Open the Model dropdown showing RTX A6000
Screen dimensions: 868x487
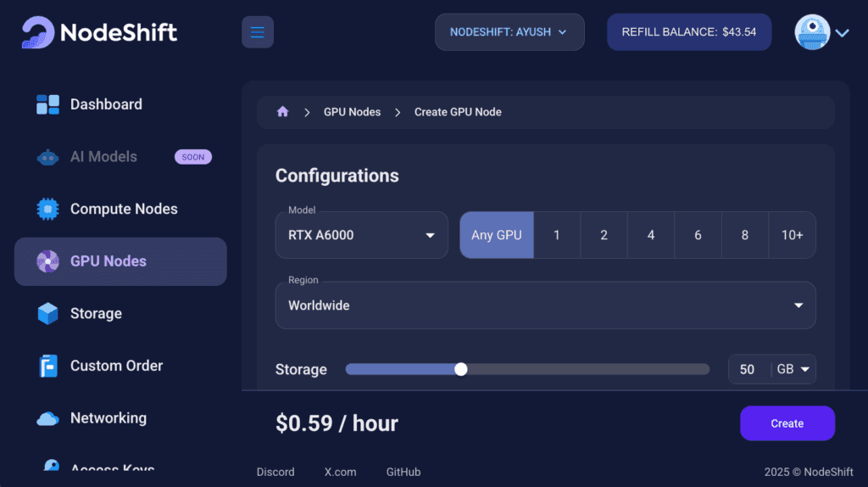click(x=361, y=235)
